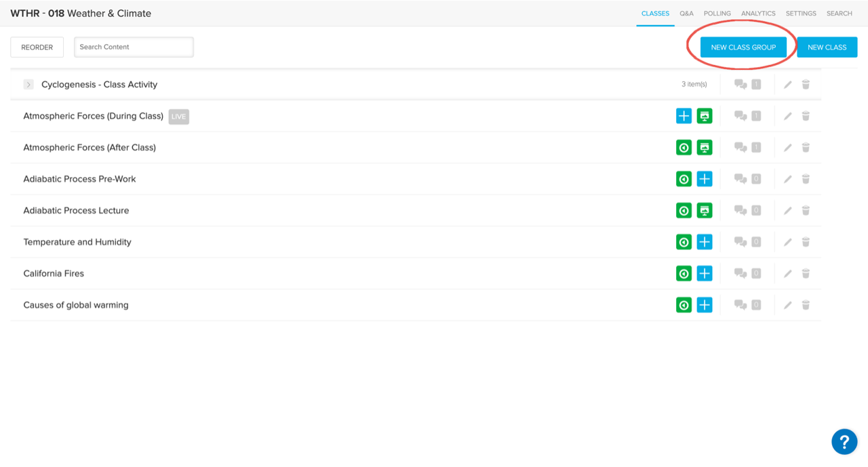868x467 pixels.
Task: Open comments for Cyclogenesis - Class Activity
Action: pos(741,85)
